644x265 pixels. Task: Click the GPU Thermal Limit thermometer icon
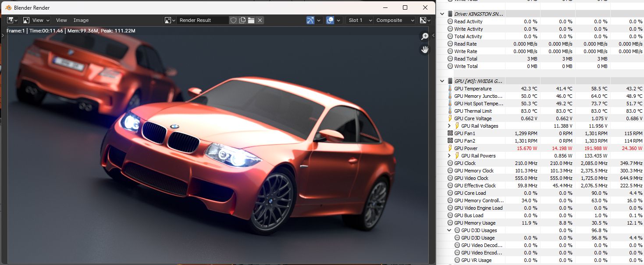tap(450, 111)
